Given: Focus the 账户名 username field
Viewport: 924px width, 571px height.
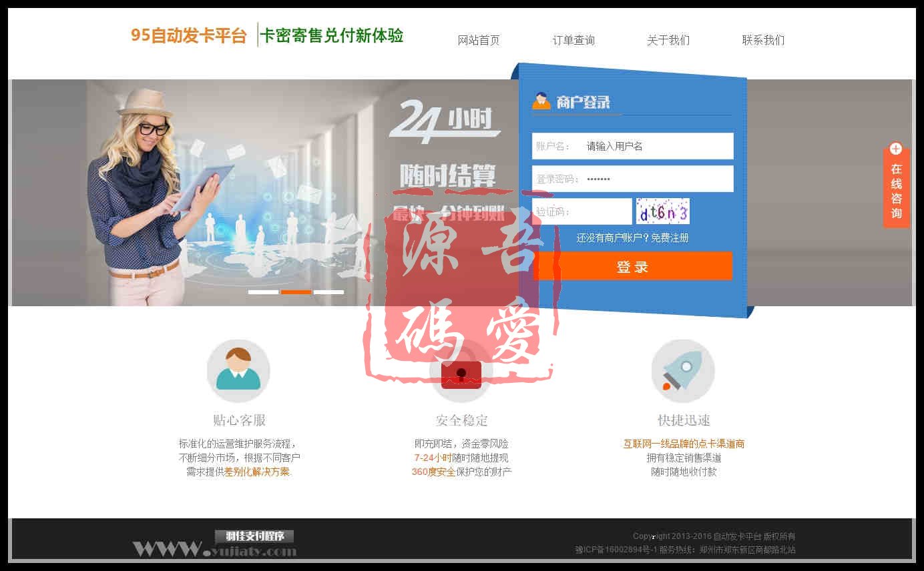Looking at the screenshot, I should click(x=632, y=146).
